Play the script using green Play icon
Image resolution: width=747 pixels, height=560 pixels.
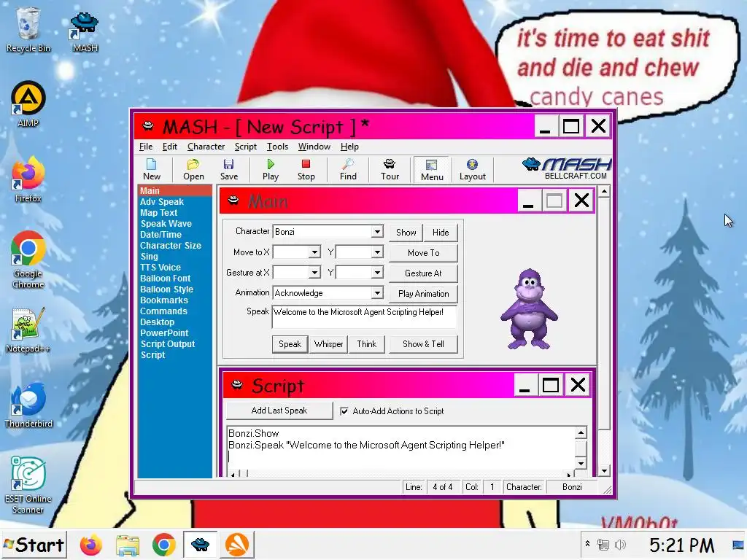[271, 169]
